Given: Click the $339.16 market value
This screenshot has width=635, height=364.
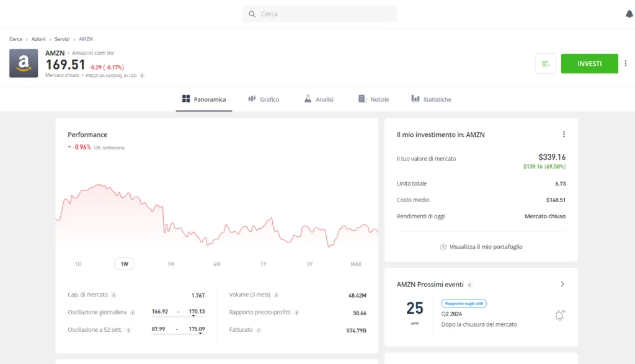Looking at the screenshot, I should point(552,157).
